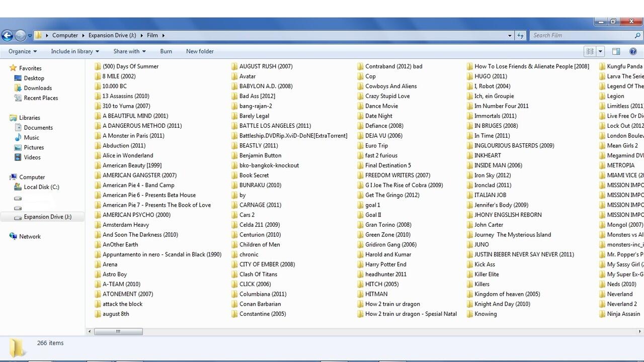This screenshot has height=362, width=644.
Task: Click the refresh button beside address bar
Action: (x=521, y=35)
